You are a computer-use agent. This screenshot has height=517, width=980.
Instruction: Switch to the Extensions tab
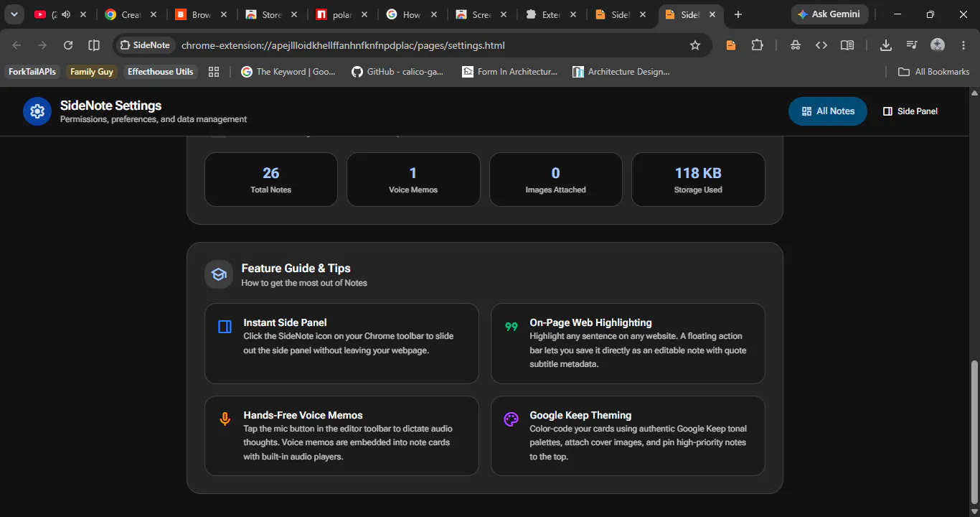[x=552, y=14]
